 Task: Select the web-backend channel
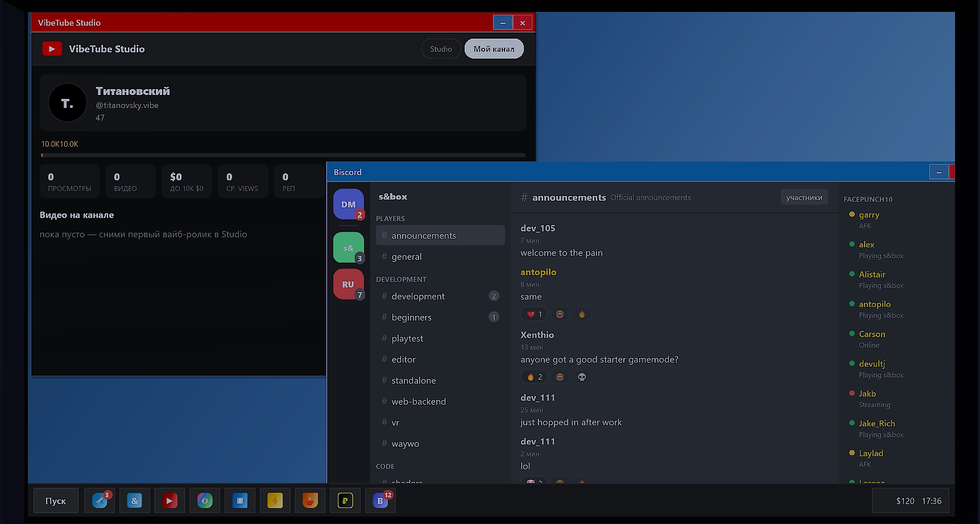tap(440, 401)
